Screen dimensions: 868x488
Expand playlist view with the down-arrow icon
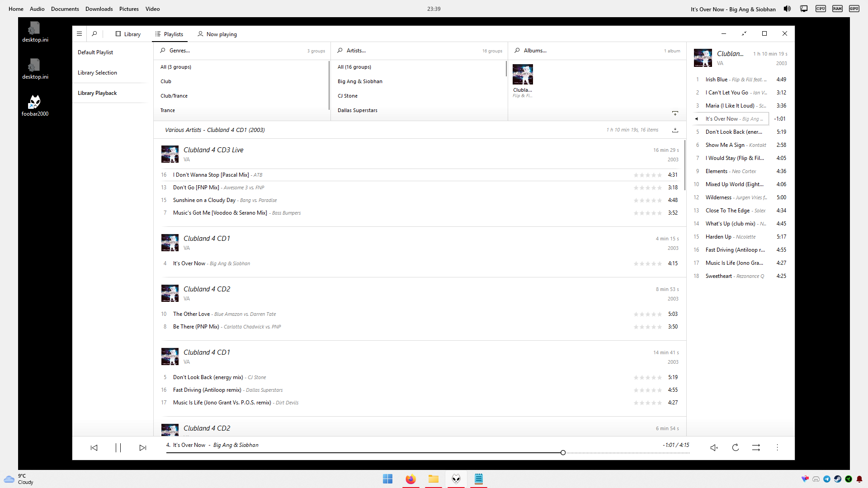point(675,130)
